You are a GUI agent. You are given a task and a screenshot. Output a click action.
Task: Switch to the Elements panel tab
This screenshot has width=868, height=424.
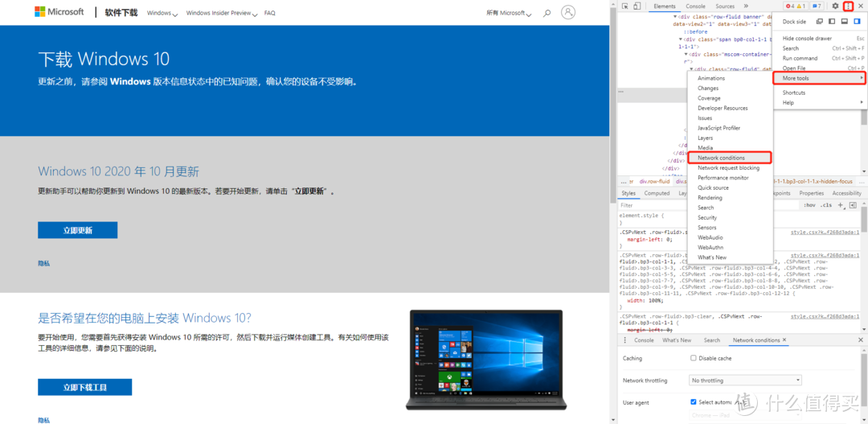[x=665, y=6]
